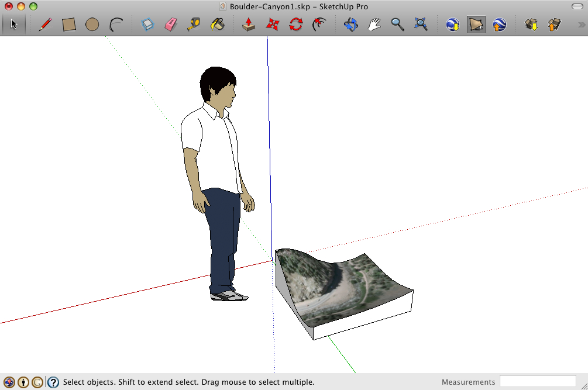Select the standing person figure
588x390 pixels.
click(x=218, y=184)
